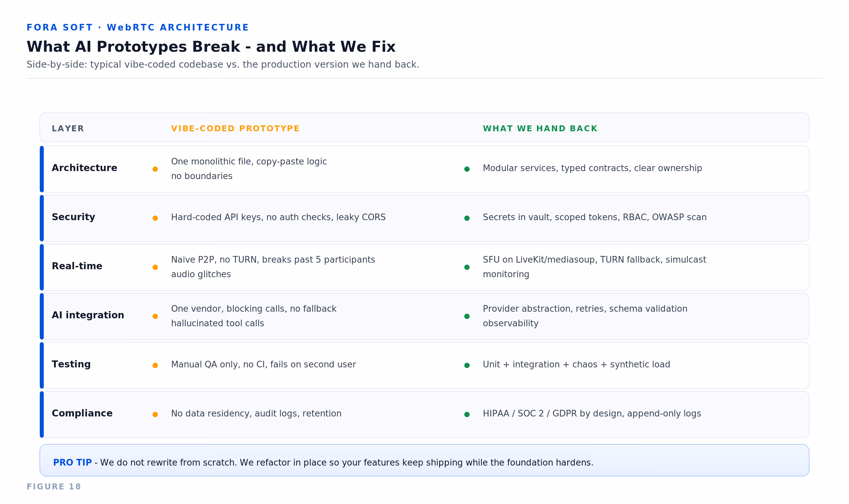This screenshot has height=504, width=849.
Task: Click the 'VIBE-CODED PROTOTYPE' column header
Action: tap(235, 129)
